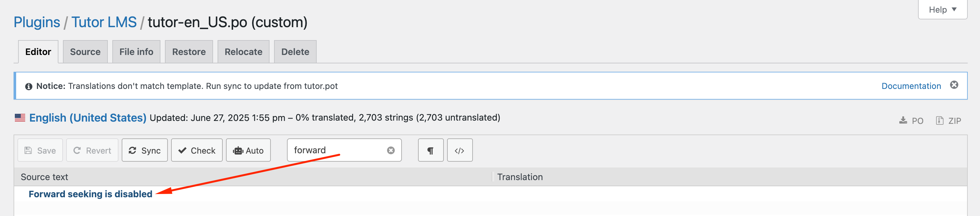Screen dimensions: 980x216
Task: Run Check on translations
Action: 197,150
